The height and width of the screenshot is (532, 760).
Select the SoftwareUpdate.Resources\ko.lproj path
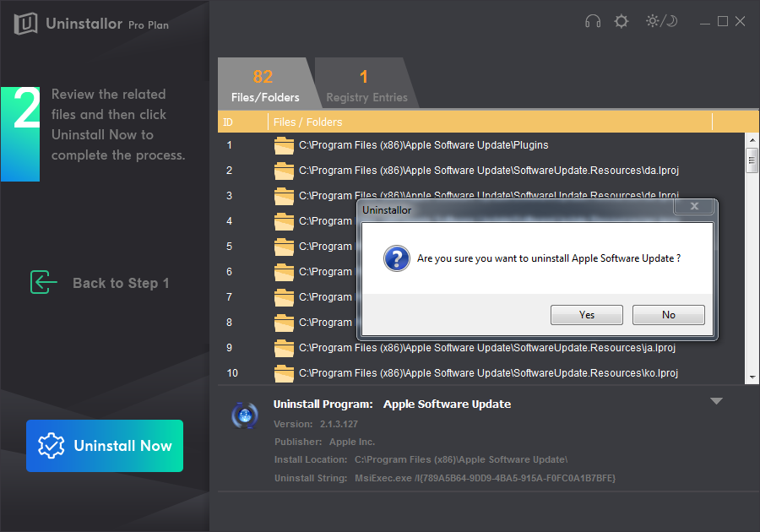pyautogui.click(x=489, y=373)
